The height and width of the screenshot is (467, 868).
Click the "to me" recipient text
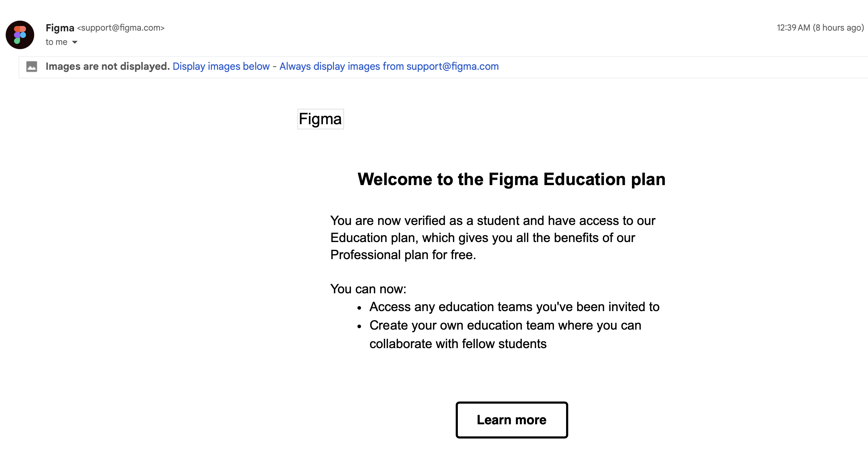(x=56, y=42)
